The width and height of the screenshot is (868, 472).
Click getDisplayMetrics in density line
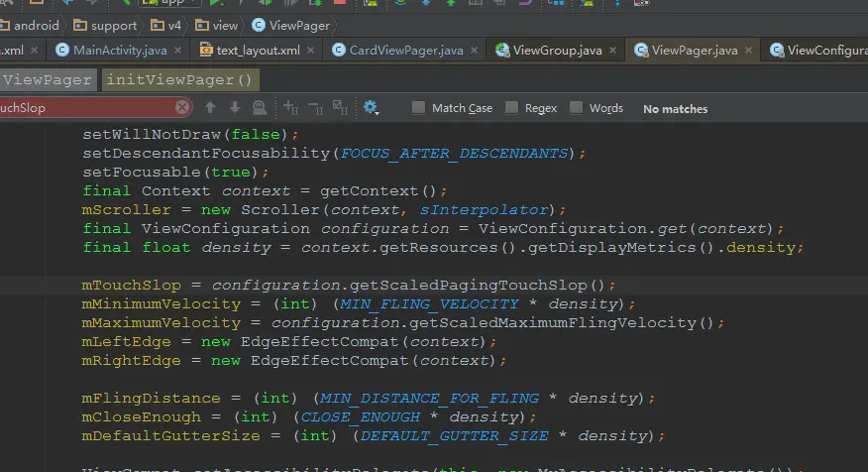tap(611, 248)
